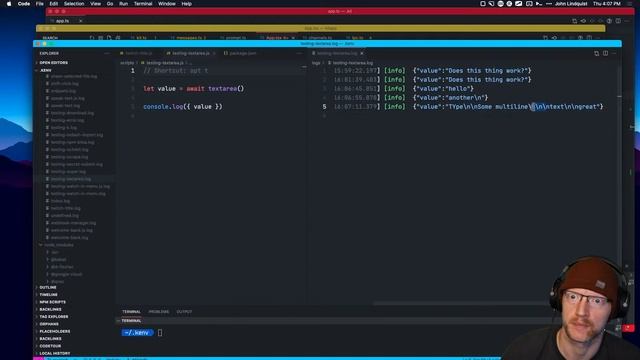Click the ~/.kenv terminal prompt
Viewport: 640px width, 360px height.
[x=137, y=333]
